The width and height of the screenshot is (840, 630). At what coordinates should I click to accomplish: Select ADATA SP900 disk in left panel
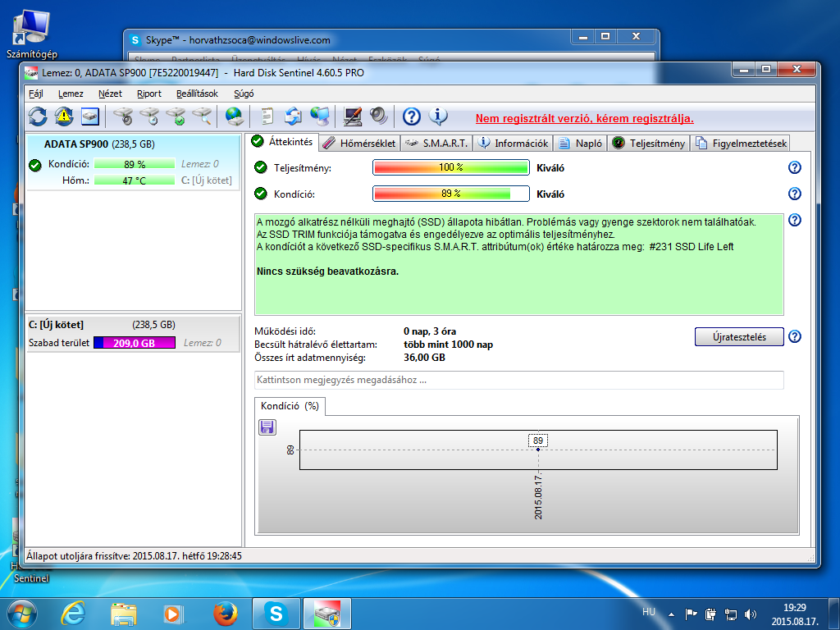coord(134,162)
